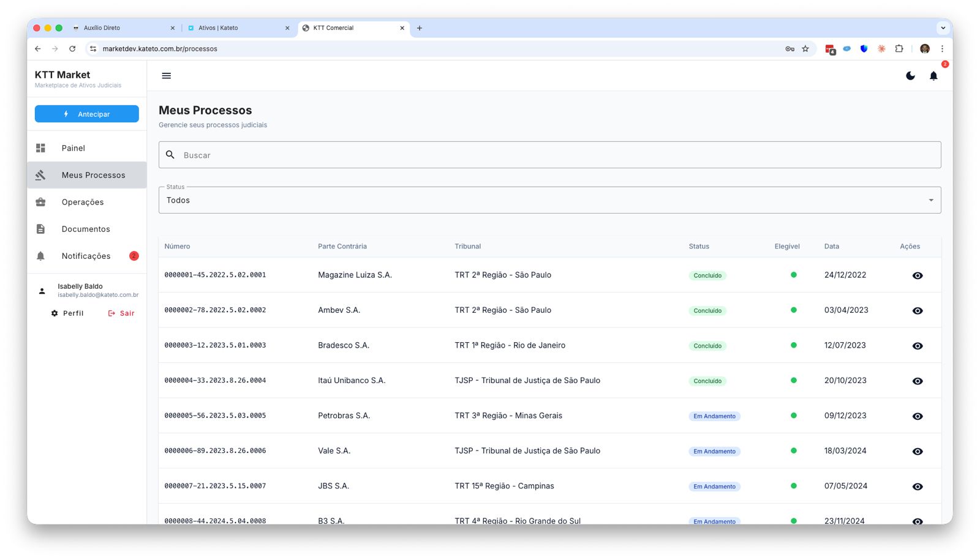
Task: Collapse sidebar with the hamburger menu icon
Action: [x=166, y=76]
